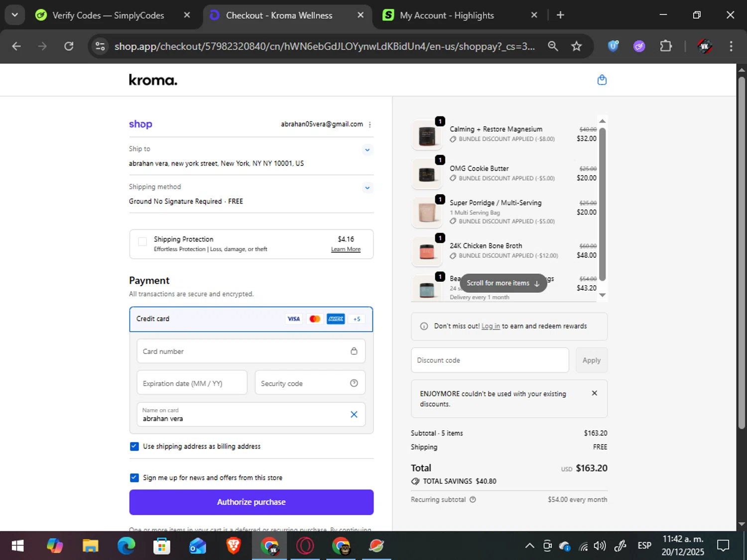Click 24K Chicken Bone Broth product thumbnail
The height and width of the screenshot is (560, 747).
tap(427, 251)
